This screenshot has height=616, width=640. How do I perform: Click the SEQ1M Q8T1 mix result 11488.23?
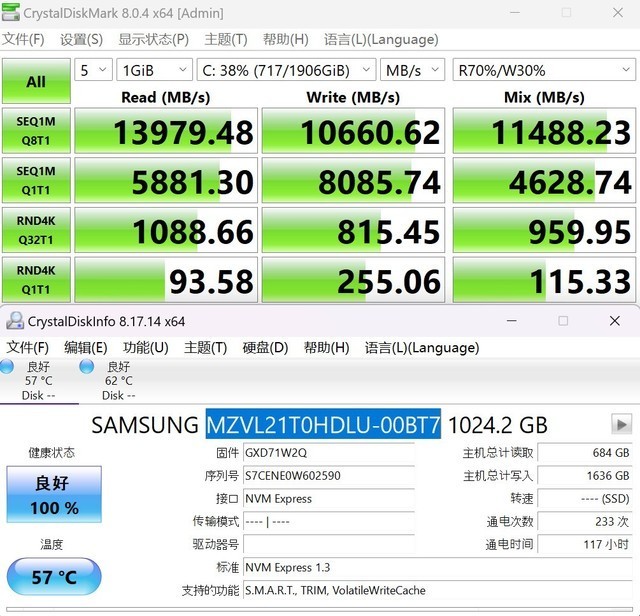[544, 131]
